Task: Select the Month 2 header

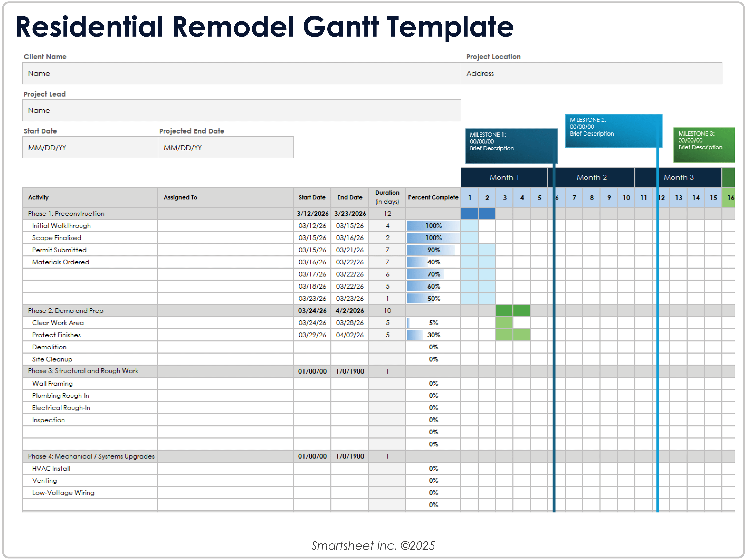Action: tap(591, 177)
